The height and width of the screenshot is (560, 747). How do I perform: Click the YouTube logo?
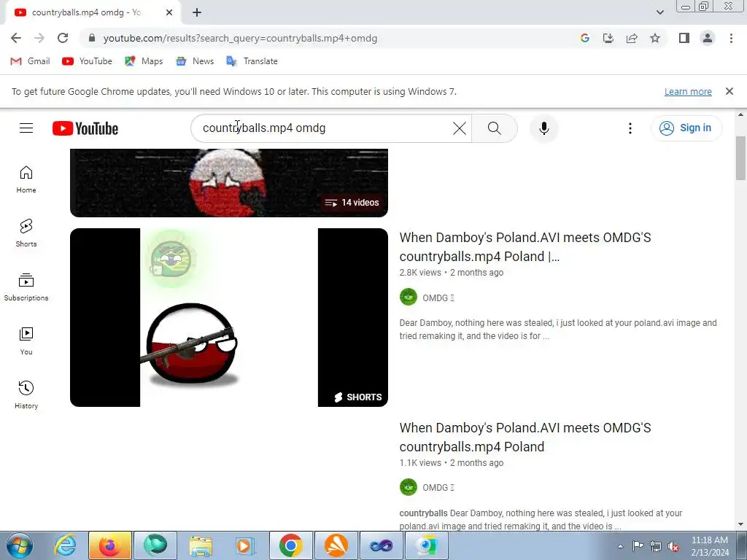click(85, 128)
